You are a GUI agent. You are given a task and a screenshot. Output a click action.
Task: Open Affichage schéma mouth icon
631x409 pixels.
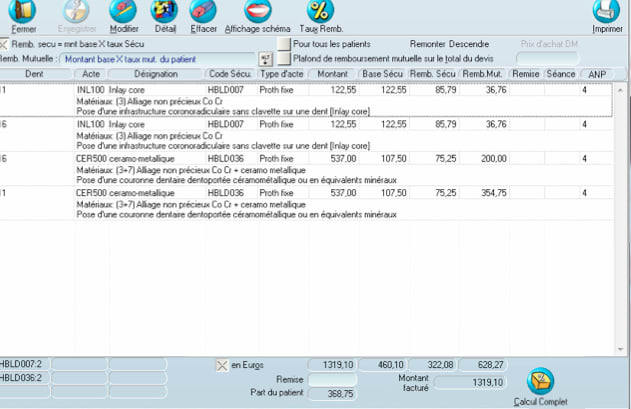coord(257,12)
